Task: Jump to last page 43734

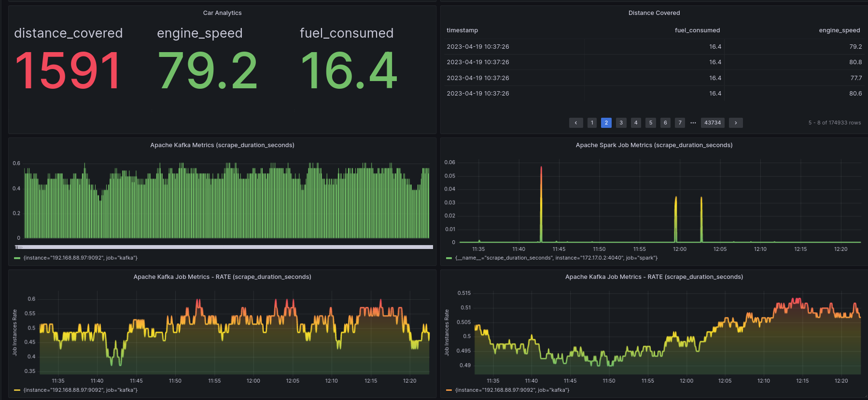Action: tap(713, 123)
